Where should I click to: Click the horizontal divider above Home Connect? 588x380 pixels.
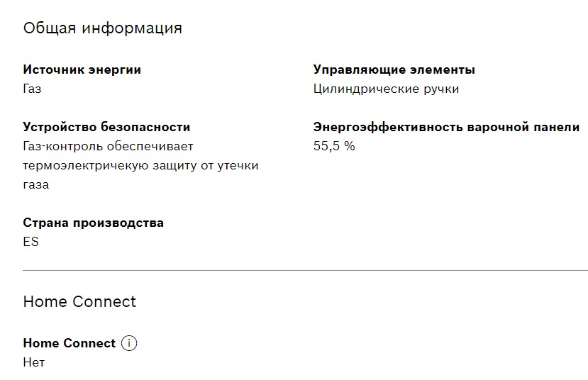tap(305, 270)
